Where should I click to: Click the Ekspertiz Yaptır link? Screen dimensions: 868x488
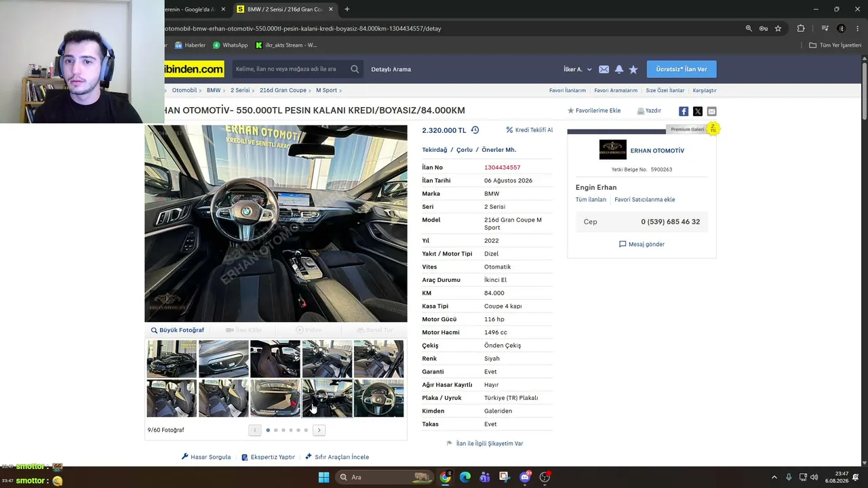[x=268, y=457]
